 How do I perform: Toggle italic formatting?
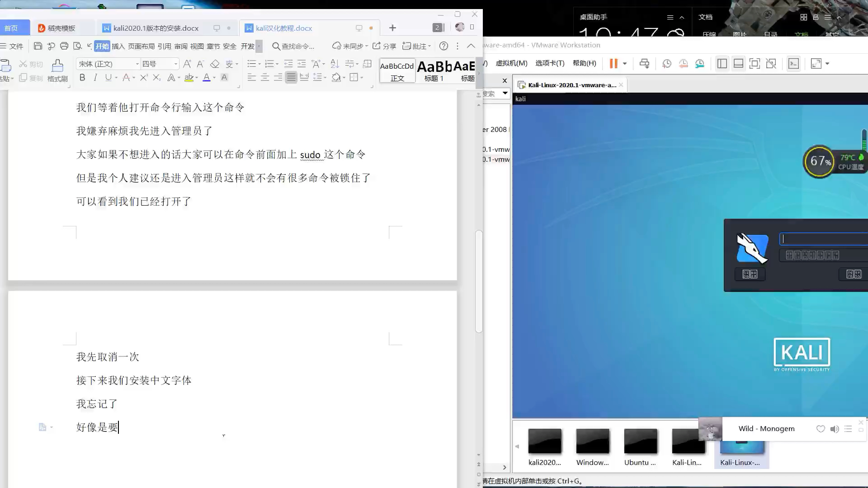tap(95, 78)
